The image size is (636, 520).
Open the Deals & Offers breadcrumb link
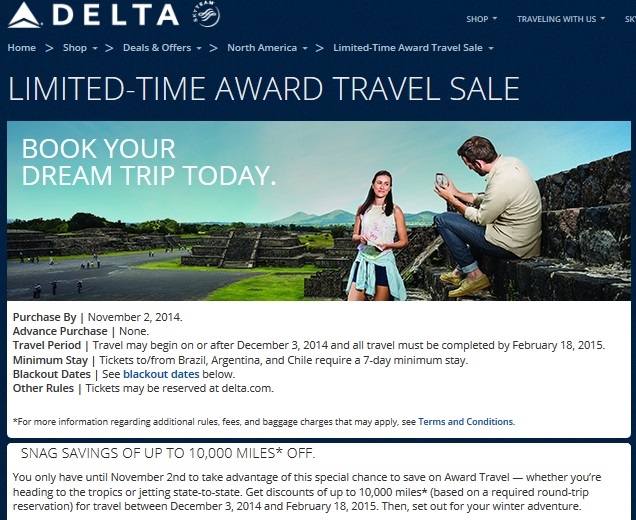(156, 47)
